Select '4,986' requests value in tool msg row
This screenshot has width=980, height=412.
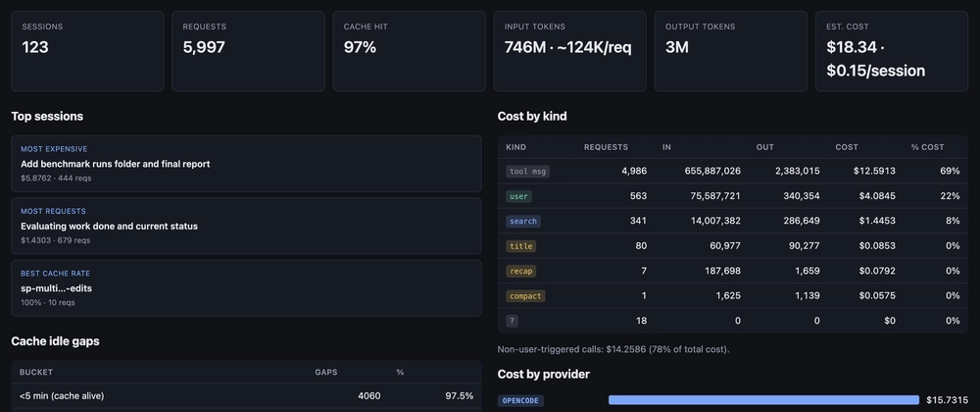(634, 172)
